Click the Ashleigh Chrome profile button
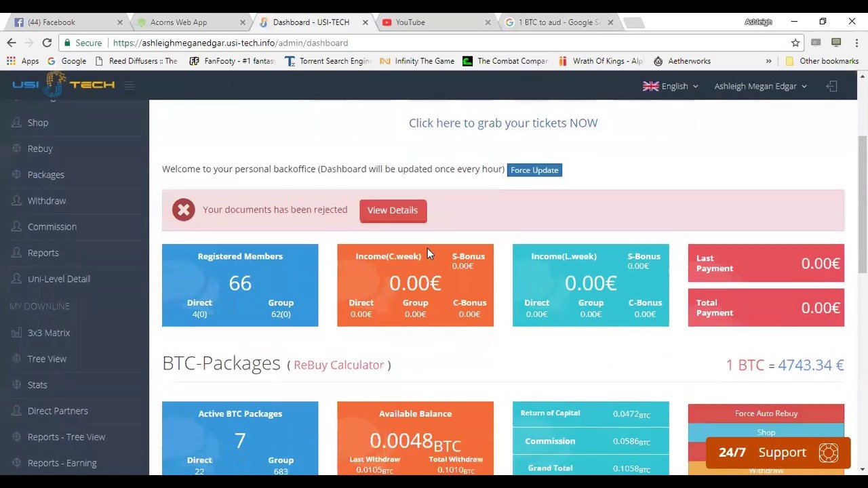This screenshot has width=868, height=488. click(758, 22)
